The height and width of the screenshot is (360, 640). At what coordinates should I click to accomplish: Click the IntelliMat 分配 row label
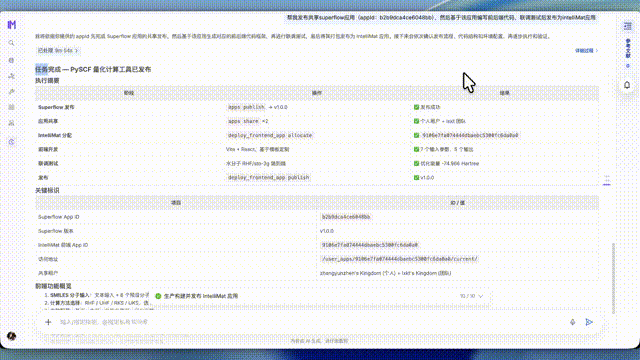click(x=55, y=135)
